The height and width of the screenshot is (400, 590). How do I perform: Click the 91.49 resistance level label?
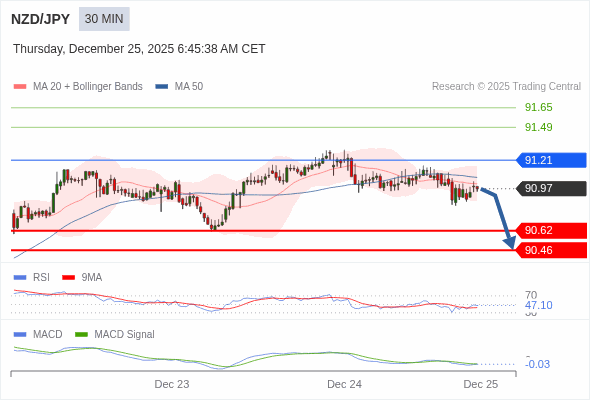(x=538, y=127)
